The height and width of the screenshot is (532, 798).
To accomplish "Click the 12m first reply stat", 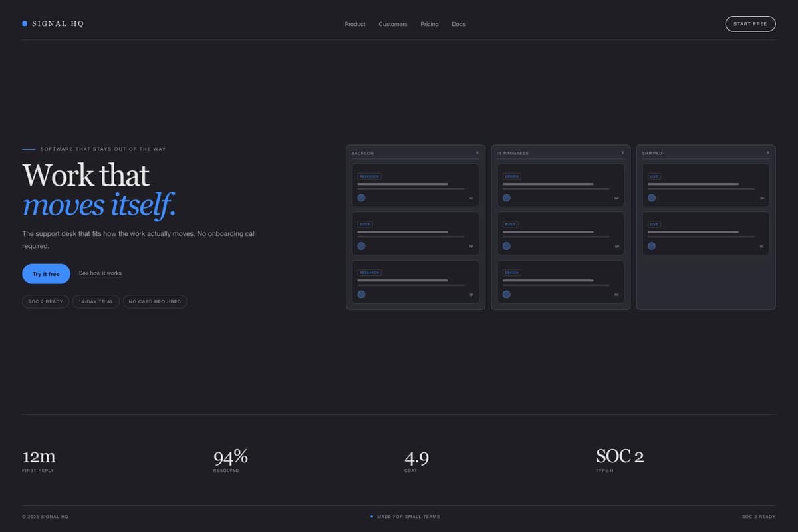I will (39, 457).
